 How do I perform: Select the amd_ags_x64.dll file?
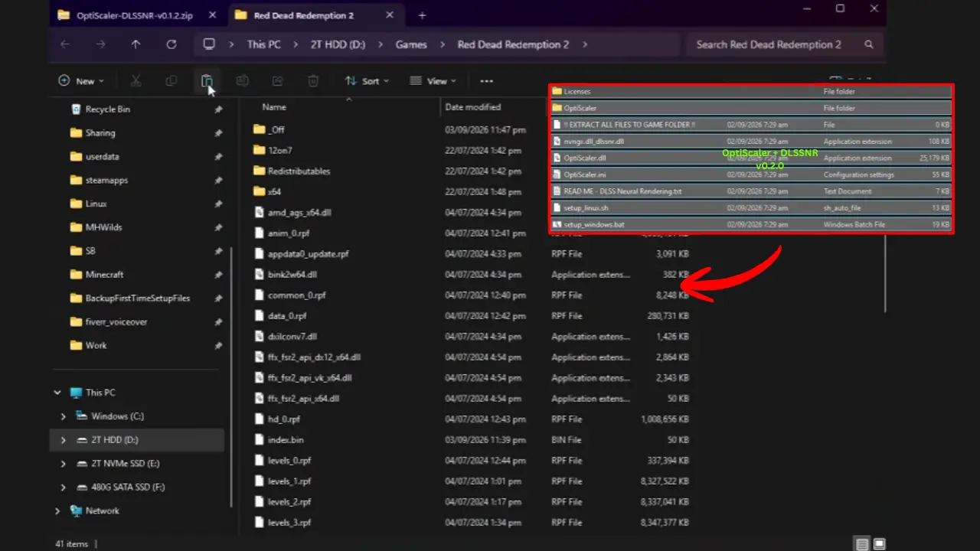(299, 213)
